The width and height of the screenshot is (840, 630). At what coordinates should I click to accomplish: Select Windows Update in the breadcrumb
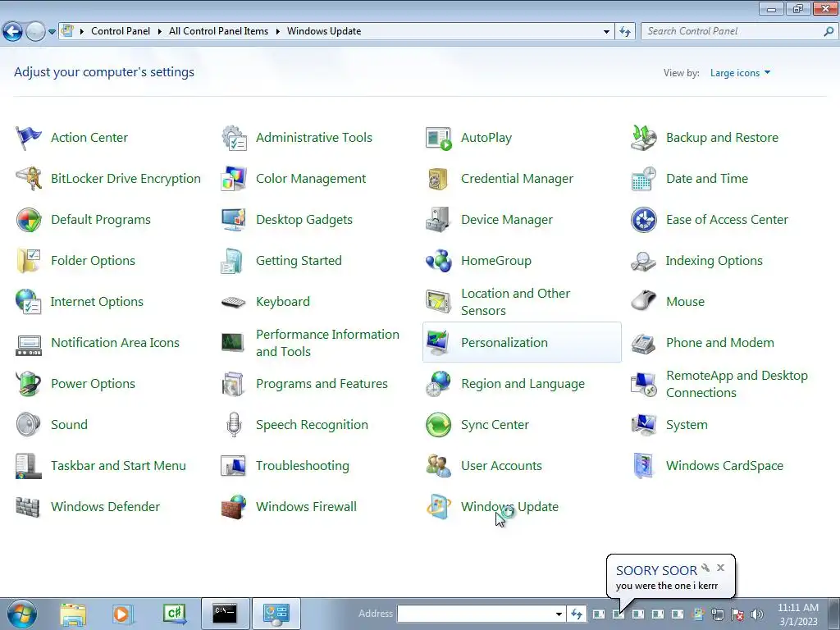[x=324, y=31]
